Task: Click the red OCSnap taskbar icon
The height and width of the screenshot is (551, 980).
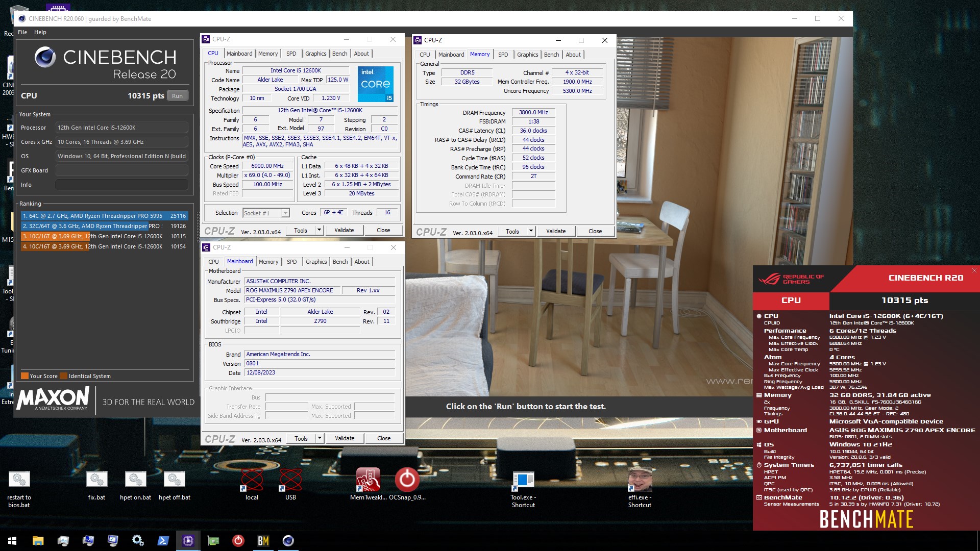Action: coord(238,541)
